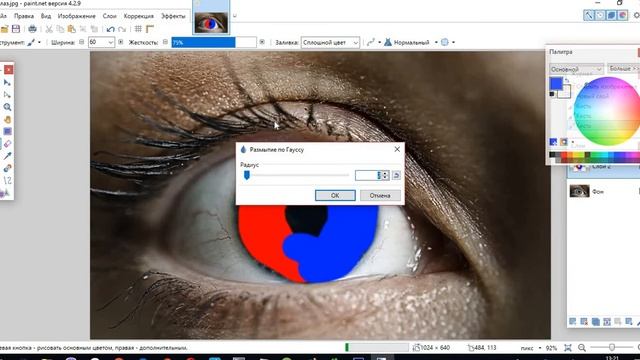Open the antialiasing mode dropdown
The width and height of the screenshot is (640, 360).
tap(373, 42)
